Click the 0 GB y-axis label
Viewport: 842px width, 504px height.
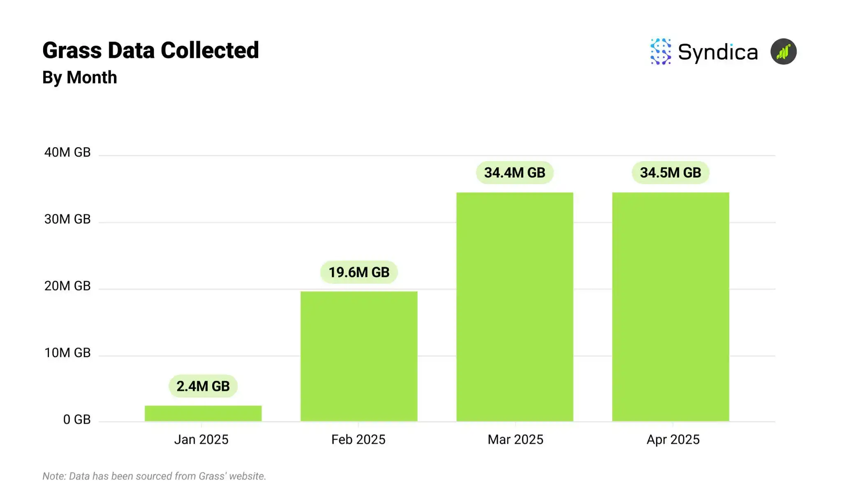coord(76,419)
